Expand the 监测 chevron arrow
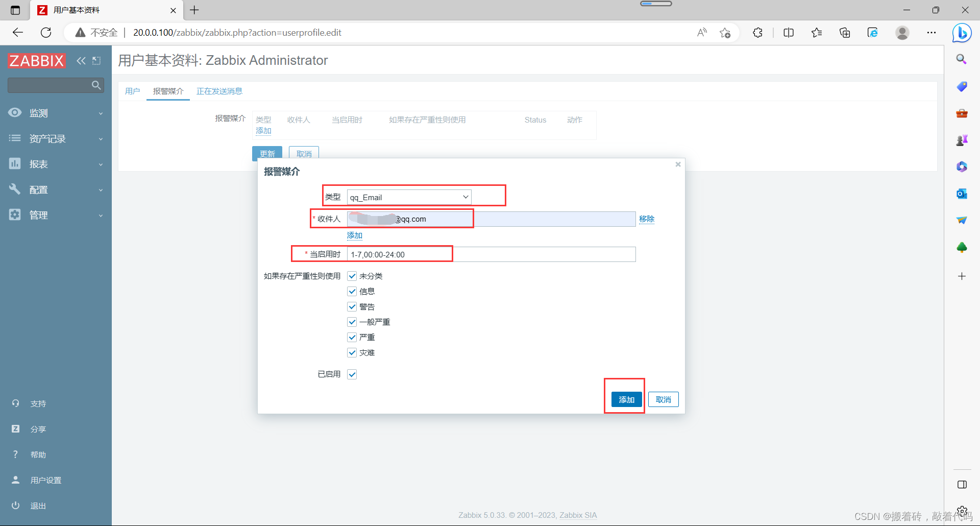The width and height of the screenshot is (980, 526). pos(101,113)
